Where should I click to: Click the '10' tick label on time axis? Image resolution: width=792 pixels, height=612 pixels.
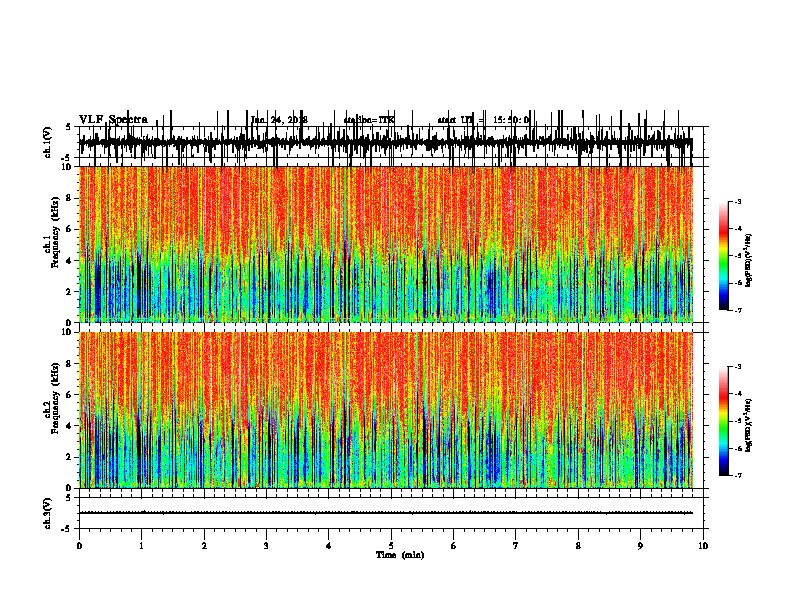tap(703, 546)
